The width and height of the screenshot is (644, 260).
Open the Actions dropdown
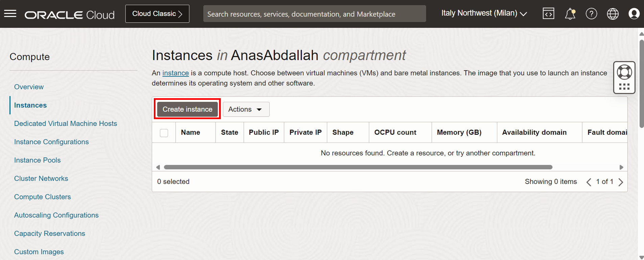(246, 109)
